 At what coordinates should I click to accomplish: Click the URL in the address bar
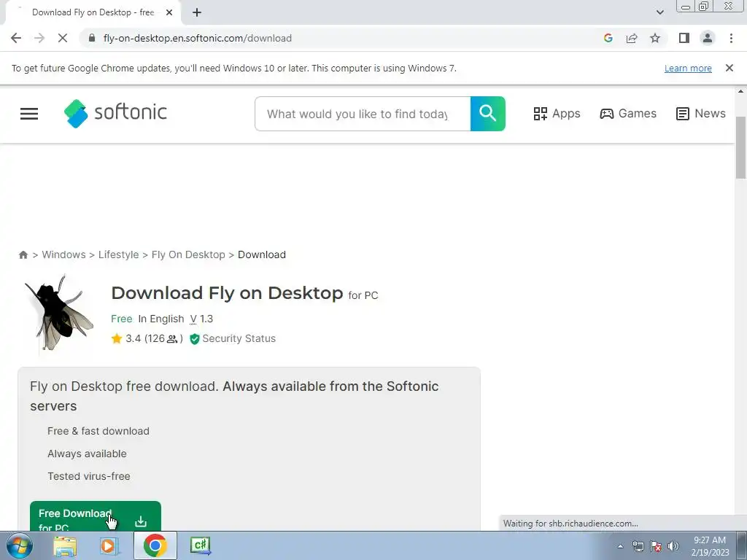click(197, 38)
